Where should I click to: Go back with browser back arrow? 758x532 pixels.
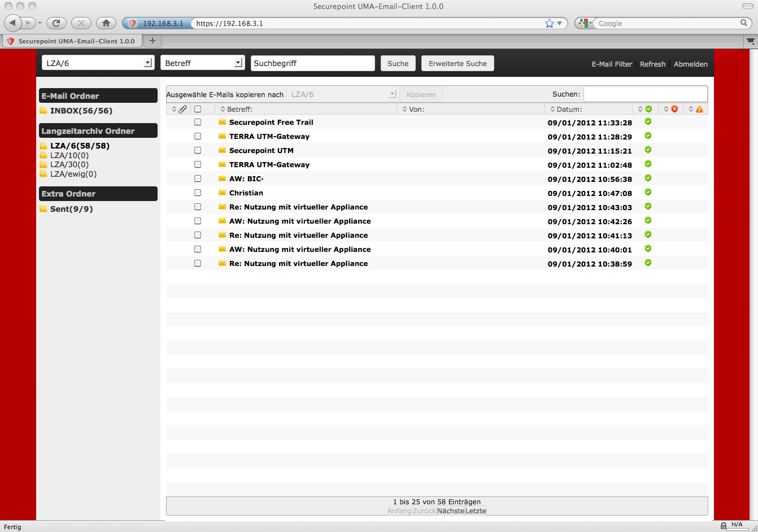coord(13,23)
